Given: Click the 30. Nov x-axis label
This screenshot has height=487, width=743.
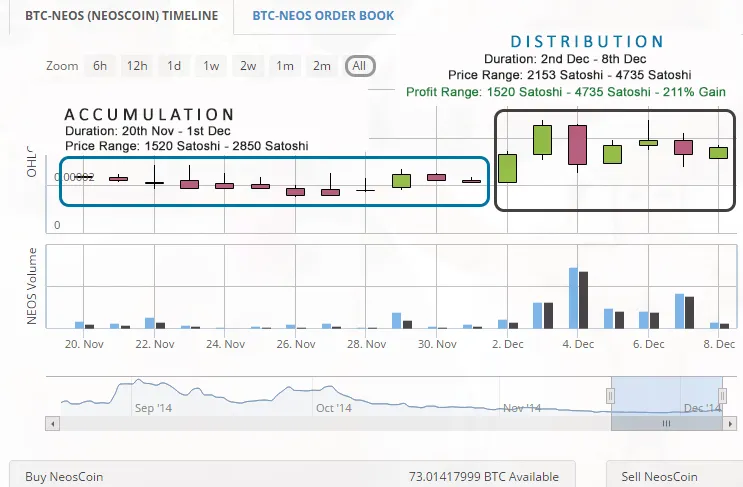Looking at the screenshot, I should point(437,344).
